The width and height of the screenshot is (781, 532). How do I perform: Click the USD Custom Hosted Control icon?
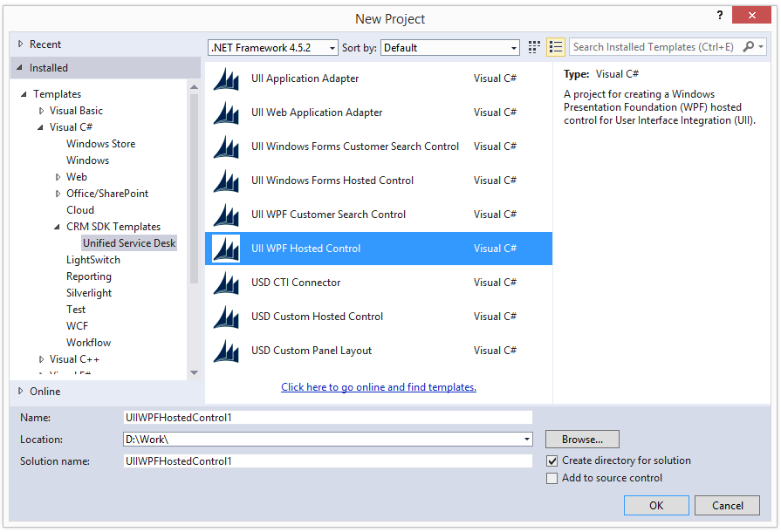225,316
